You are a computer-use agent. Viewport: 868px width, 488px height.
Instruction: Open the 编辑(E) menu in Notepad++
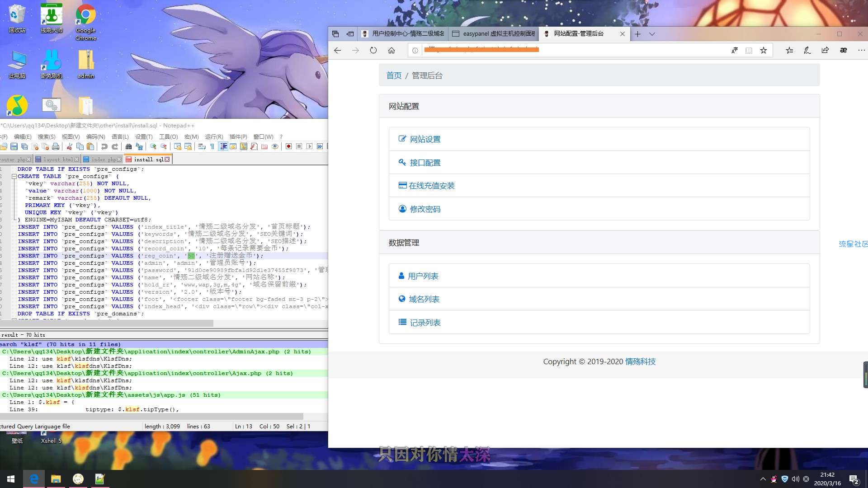click(x=23, y=136)
